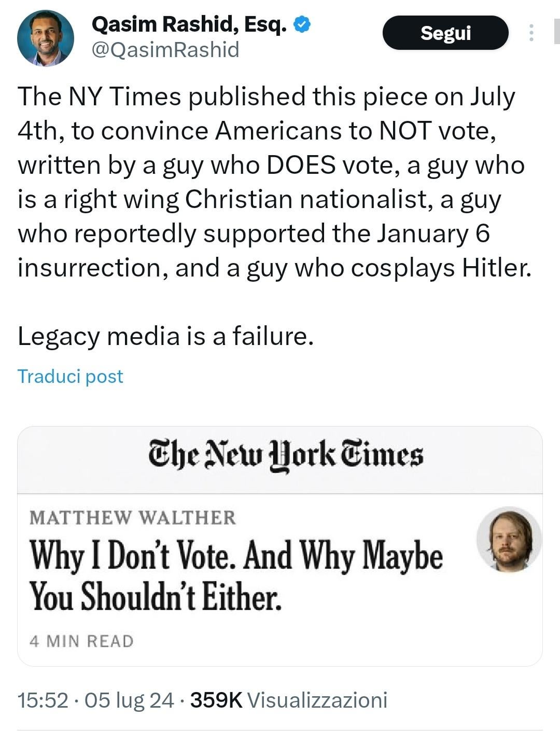
Task: Click the 05 lug 24 date
Action: [x=129, y=700]
